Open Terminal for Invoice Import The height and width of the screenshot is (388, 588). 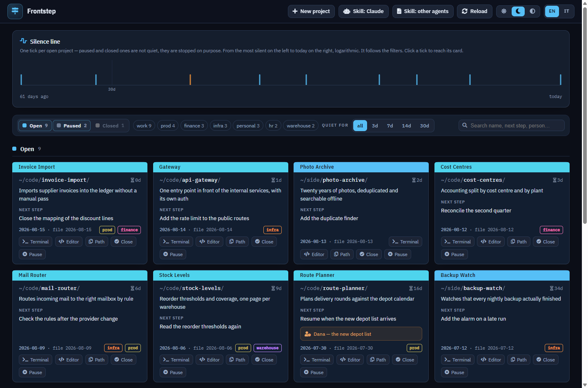click(36, 242)
